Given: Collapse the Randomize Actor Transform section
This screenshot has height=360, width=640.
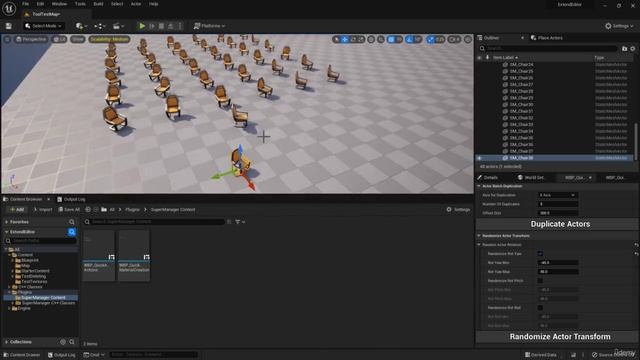Looking at the screenshot, I should (x=479, y=236).
